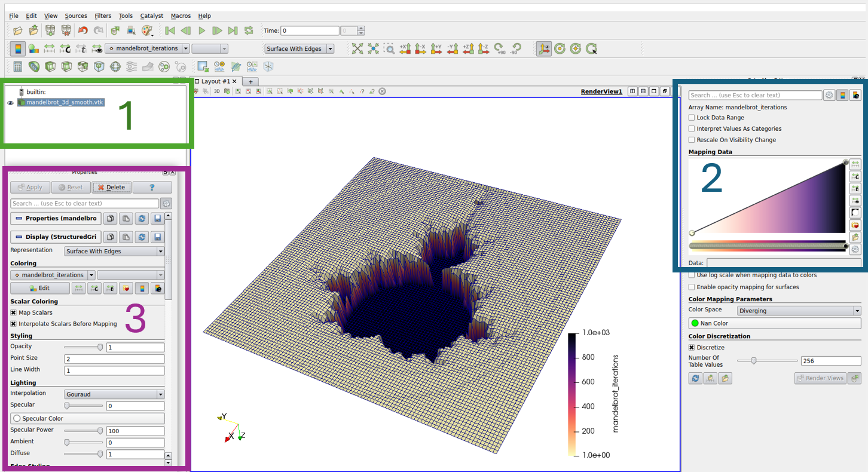Viewport: 868px width, 472px height.
Task: Click Glyph filter icon
Action: point(115,66)
